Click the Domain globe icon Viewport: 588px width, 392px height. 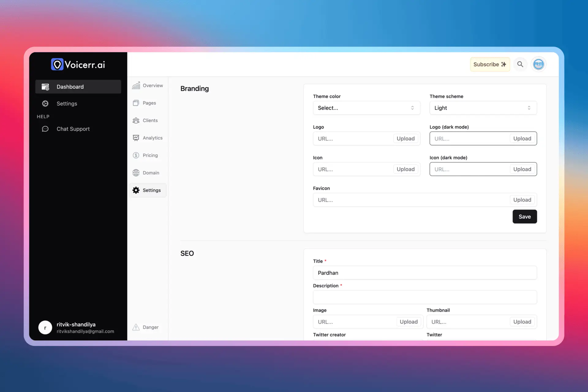pyautogui.click(x=136, y=172)
